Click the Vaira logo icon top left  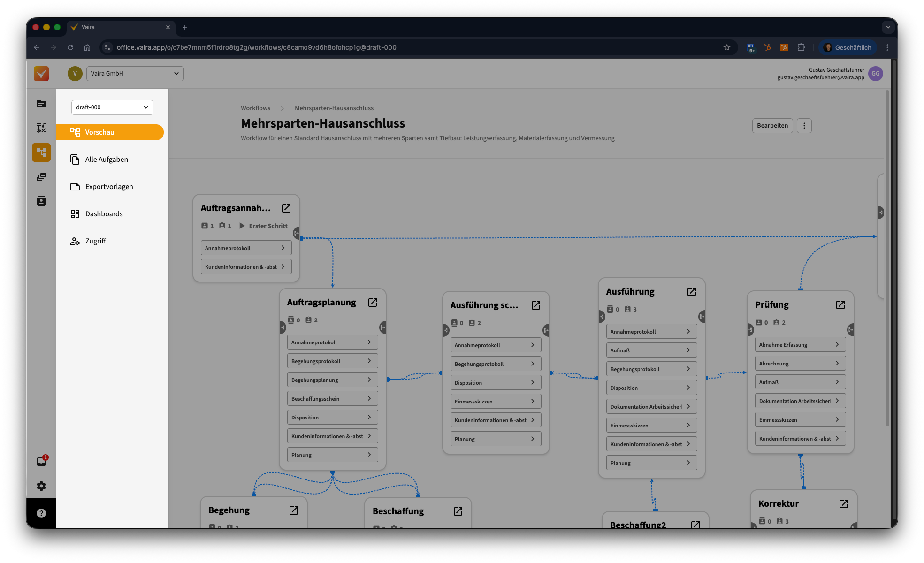pos(41,74)
